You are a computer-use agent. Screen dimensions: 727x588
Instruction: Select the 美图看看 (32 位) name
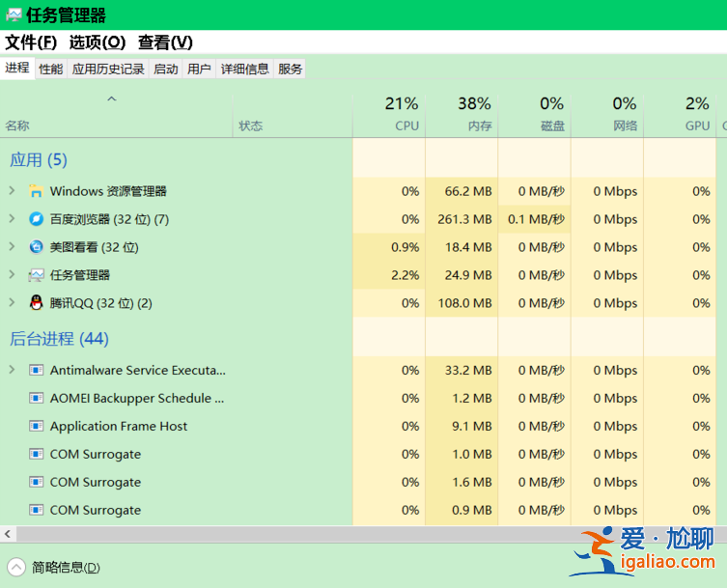tap(94, 247)
